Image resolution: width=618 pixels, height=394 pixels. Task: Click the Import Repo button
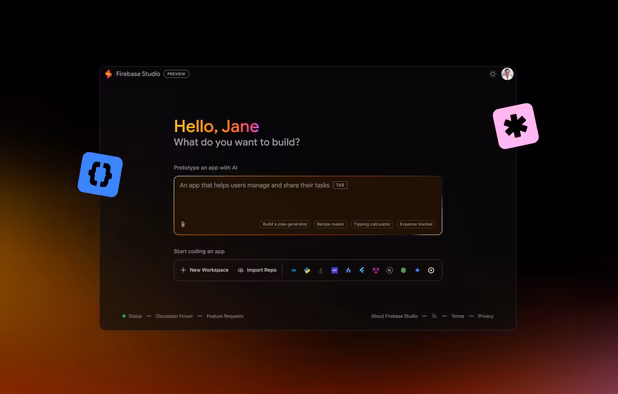point(257,270)
